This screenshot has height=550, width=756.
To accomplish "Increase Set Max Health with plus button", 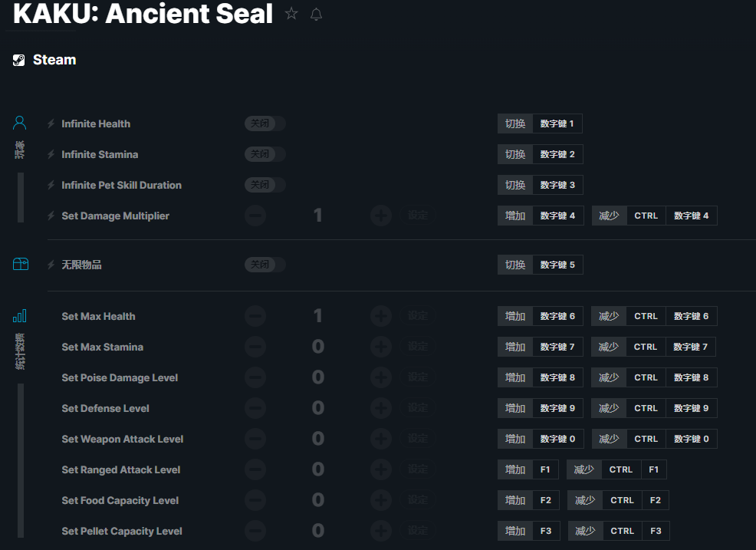I will pyautogui.click(x=381, y=316).
